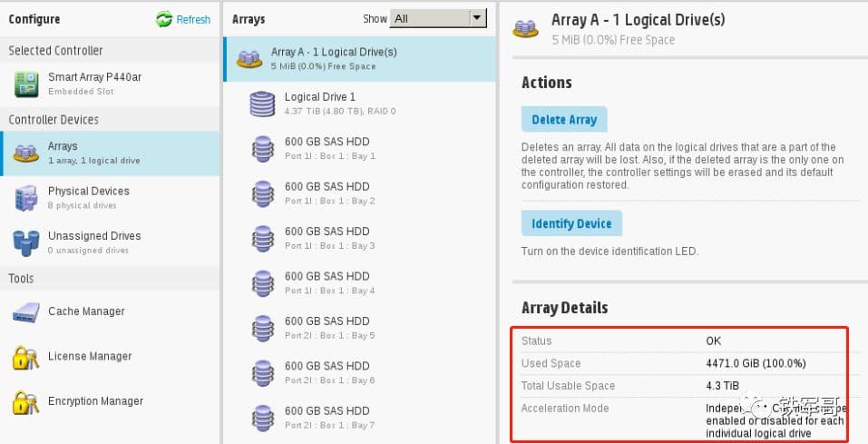Click the Show filter 'All' combo box

[429, 18]
